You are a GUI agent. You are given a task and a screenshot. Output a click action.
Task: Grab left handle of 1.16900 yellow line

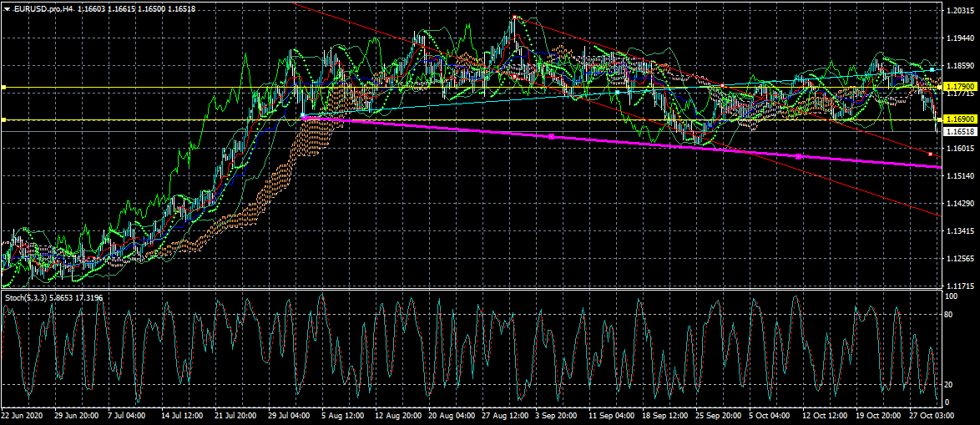pos(3,120)
